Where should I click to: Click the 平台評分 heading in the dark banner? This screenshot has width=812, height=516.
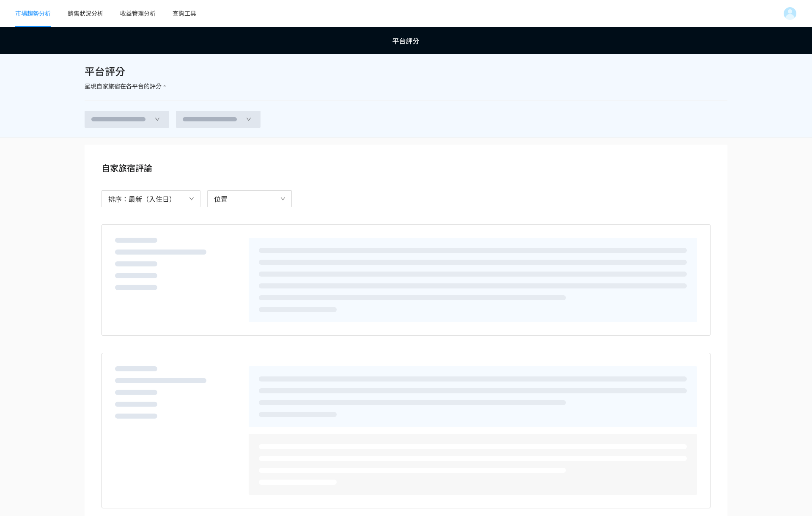[x=406, y=41]
